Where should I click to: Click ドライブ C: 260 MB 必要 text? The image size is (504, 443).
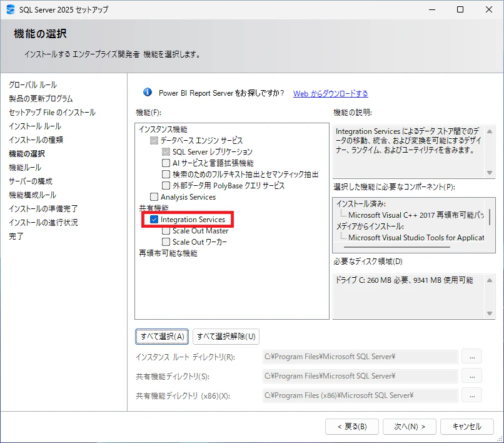click(x=405, y=280)
